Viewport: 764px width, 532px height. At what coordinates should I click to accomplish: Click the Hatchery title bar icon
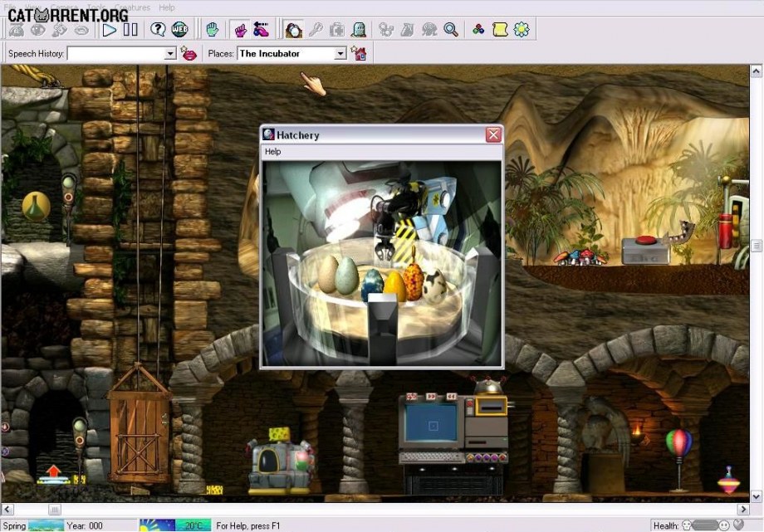point(268,134)
